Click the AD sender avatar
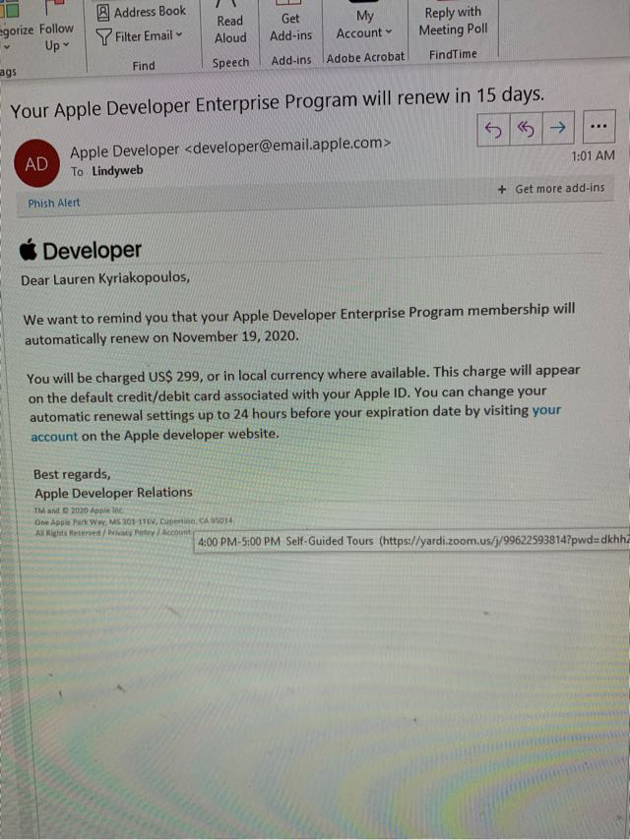 [36, 164]
